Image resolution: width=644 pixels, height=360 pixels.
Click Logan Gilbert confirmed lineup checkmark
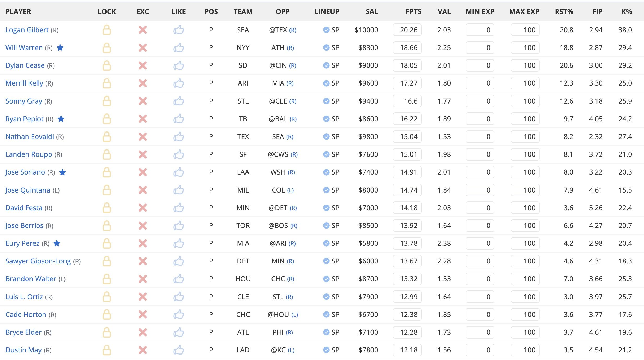tap(326, 30)
